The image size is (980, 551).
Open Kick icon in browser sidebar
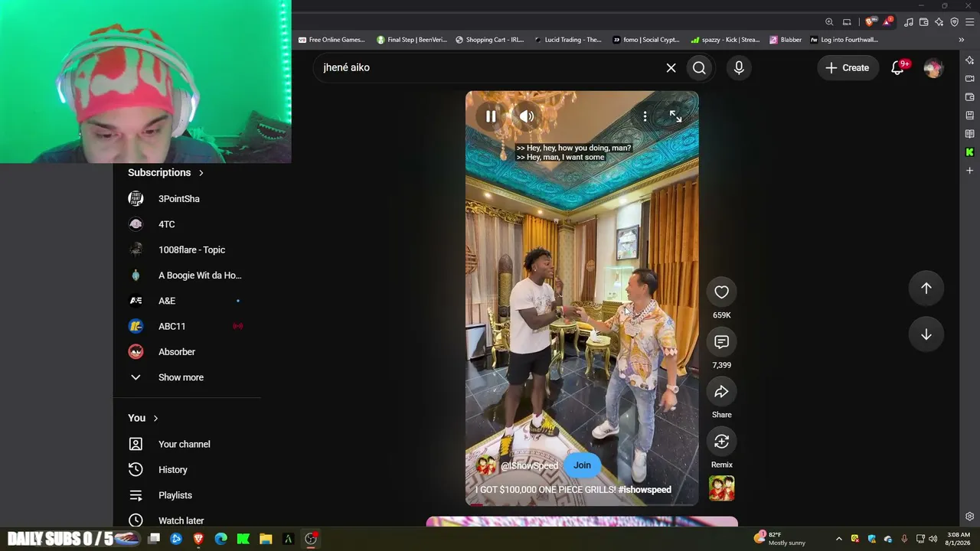click(969, 152)
